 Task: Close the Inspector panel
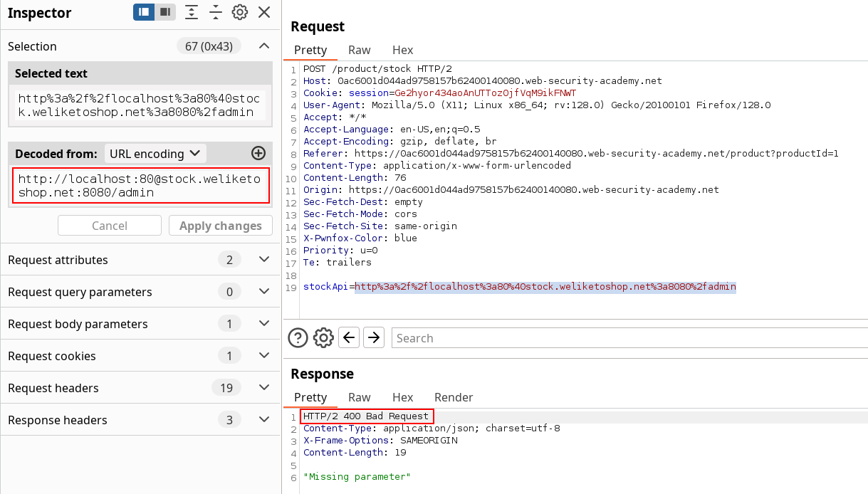264,12
